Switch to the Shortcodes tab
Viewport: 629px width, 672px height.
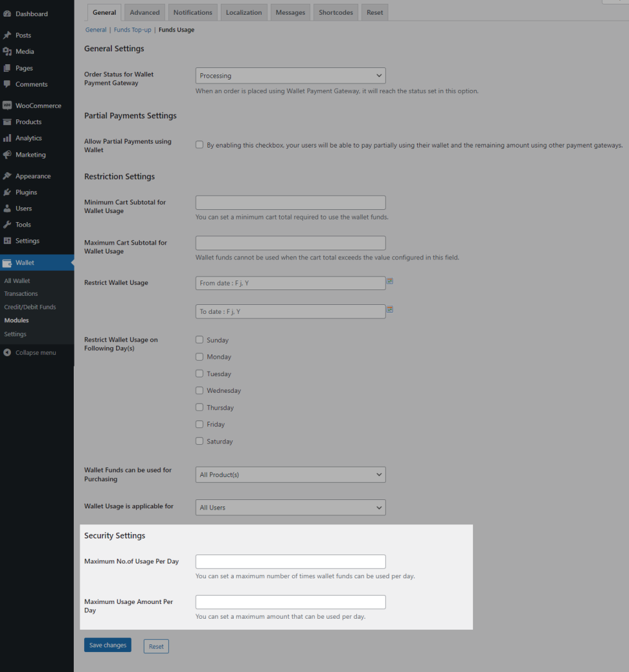(336, 12)
